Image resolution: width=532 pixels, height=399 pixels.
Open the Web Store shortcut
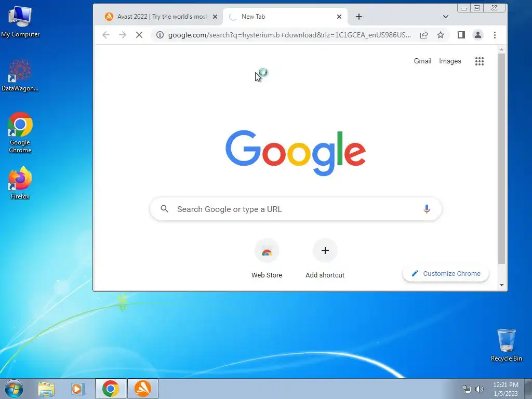click(267, 259)
